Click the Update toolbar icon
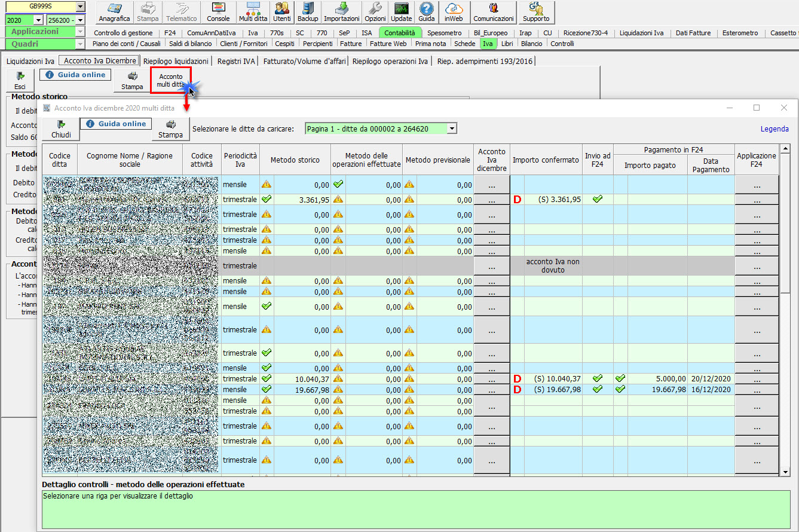This screenshot has height=532, width=799. coord(402,12)
